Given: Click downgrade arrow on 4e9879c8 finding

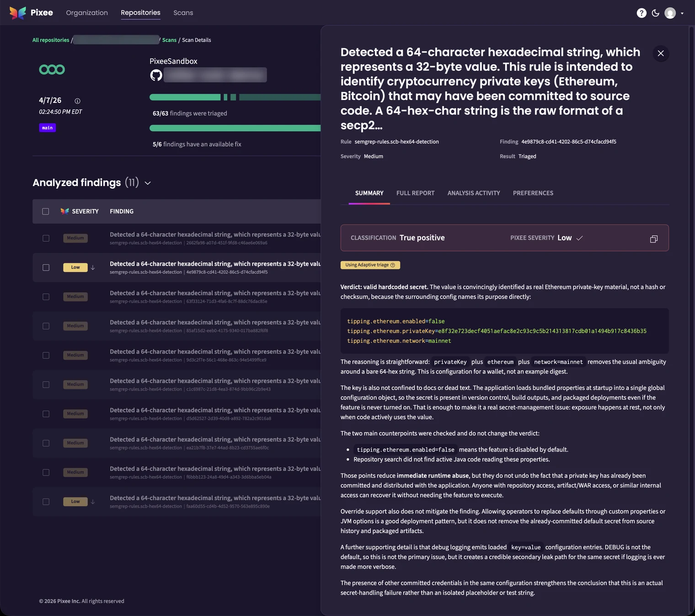Looking at the screenshot, I should 93,267.
